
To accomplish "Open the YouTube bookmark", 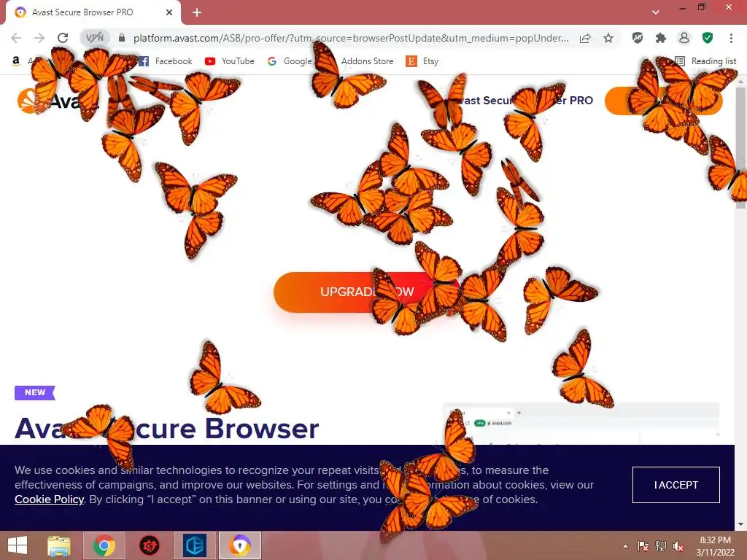I will click(230, 61).
